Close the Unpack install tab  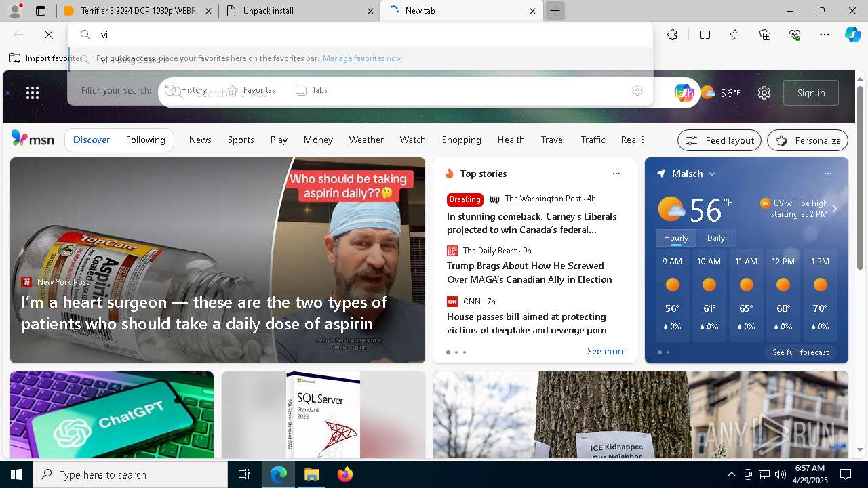click(x=371, y=11)
